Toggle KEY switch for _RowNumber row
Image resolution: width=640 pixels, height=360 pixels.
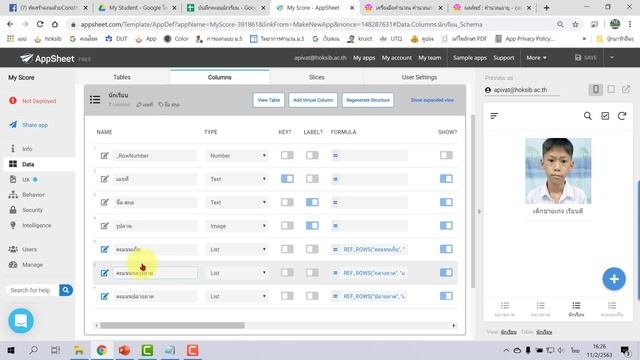pyautogui.click(x=287, y=155)
